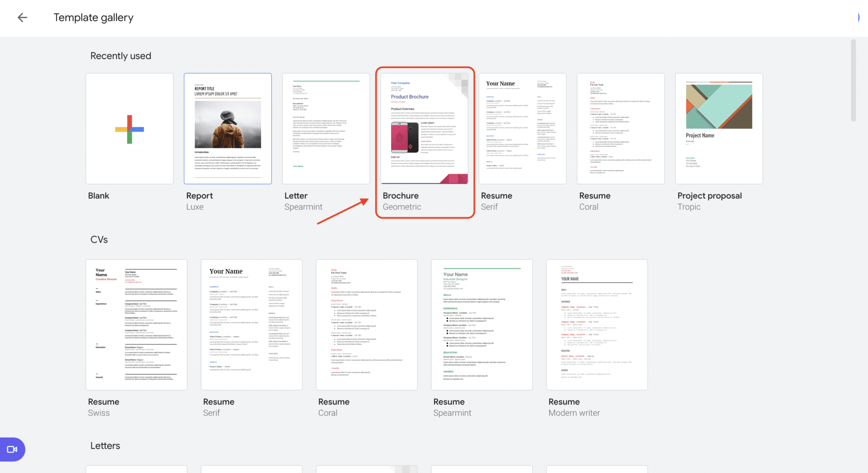
Task: Open the first template thumbnail under Letters
Action: pyautogui.click(x=136, y=470)
